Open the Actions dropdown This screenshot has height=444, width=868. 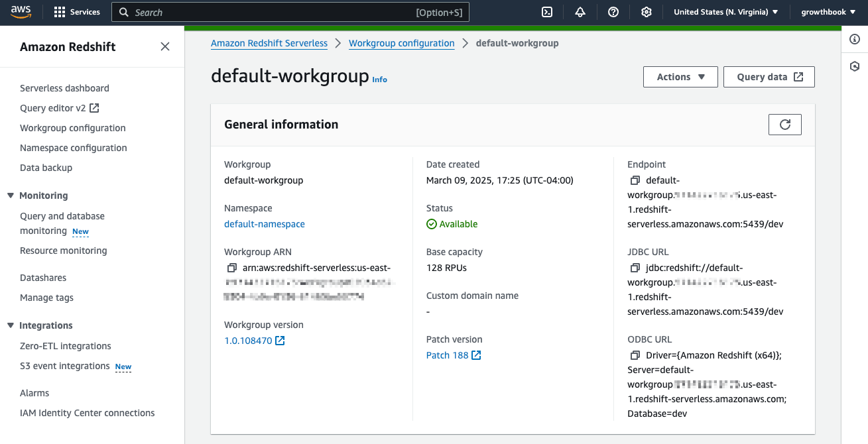[680, 77]
